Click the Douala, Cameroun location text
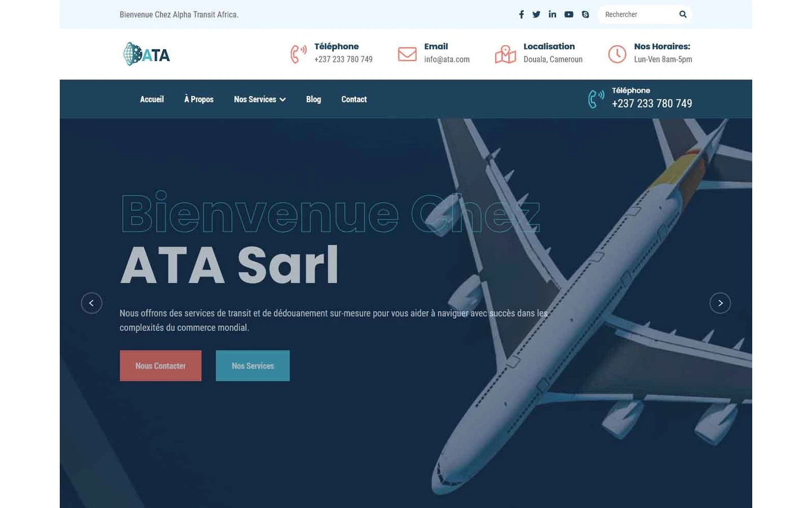 point(553,59)
